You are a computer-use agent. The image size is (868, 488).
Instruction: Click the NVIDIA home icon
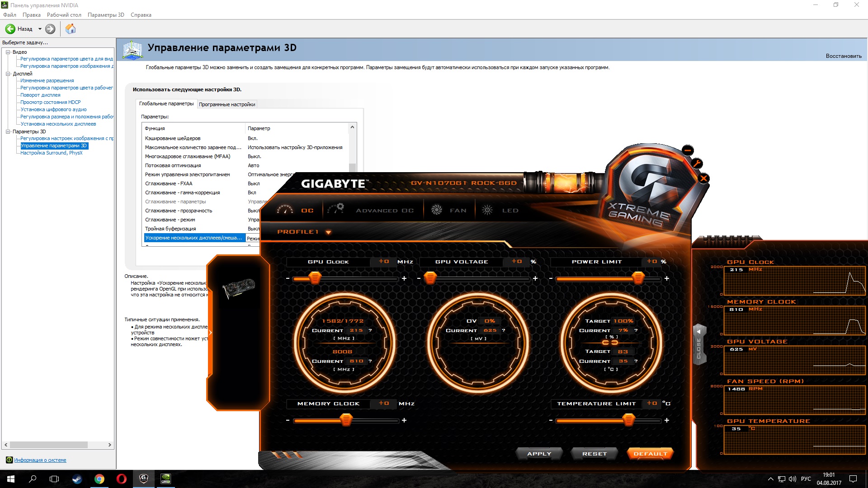[x=71, y=29]
